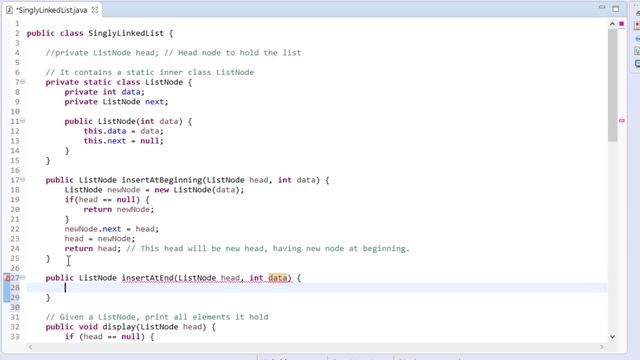The height and width of the screenshot is (360, 640).
Task: Click 'head = newNode;' on line 23
Action: (x=100, y=239)
